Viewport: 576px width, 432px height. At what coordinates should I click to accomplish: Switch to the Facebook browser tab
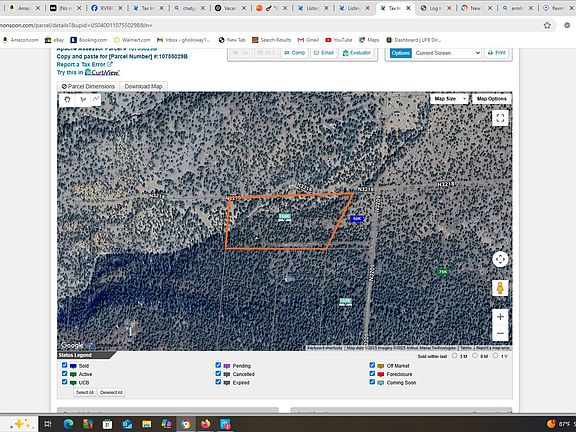106,8
